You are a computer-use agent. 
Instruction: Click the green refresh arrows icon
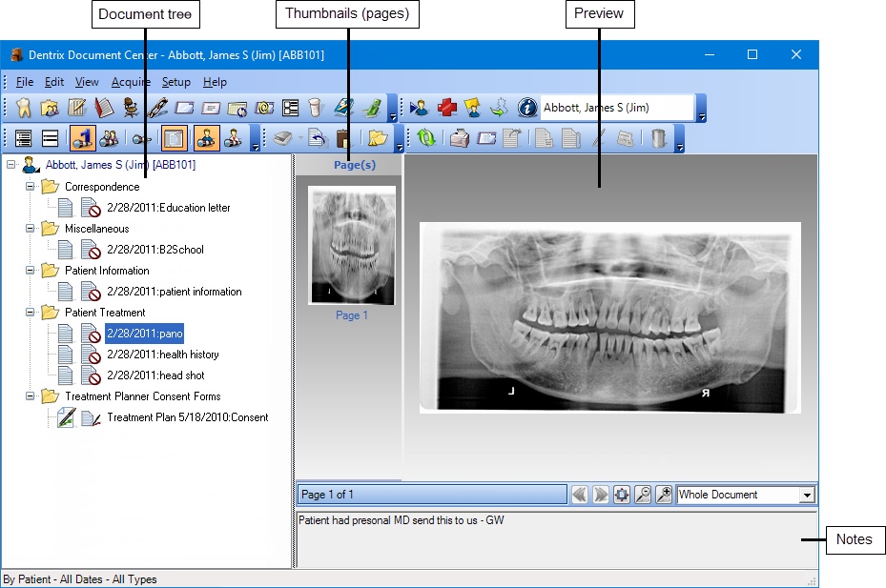[425, 139]
